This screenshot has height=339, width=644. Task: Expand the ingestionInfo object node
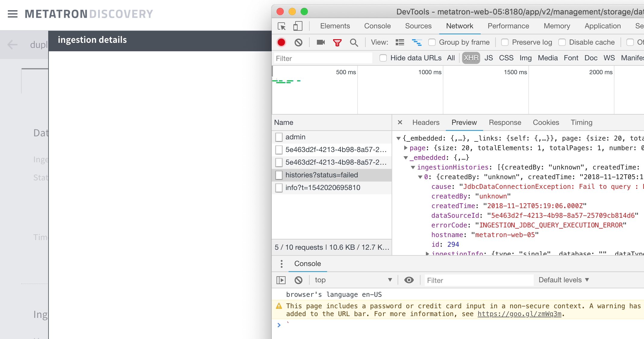coord(428,253)
